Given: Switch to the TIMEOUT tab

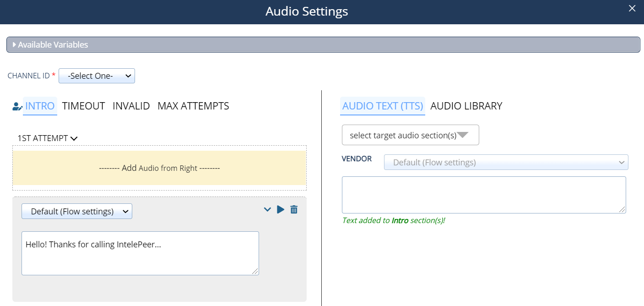Looking at the screenshot, I should point(84,106).
